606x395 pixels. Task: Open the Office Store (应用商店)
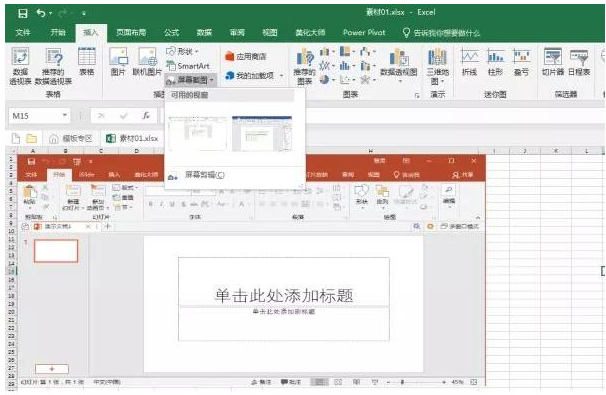click(x=246, y=57)
